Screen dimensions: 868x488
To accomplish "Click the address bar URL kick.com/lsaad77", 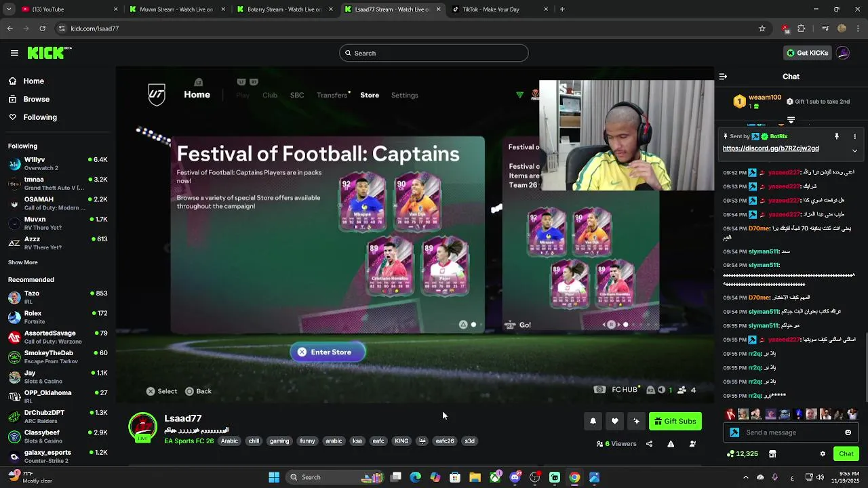I will tap(95, 28).
